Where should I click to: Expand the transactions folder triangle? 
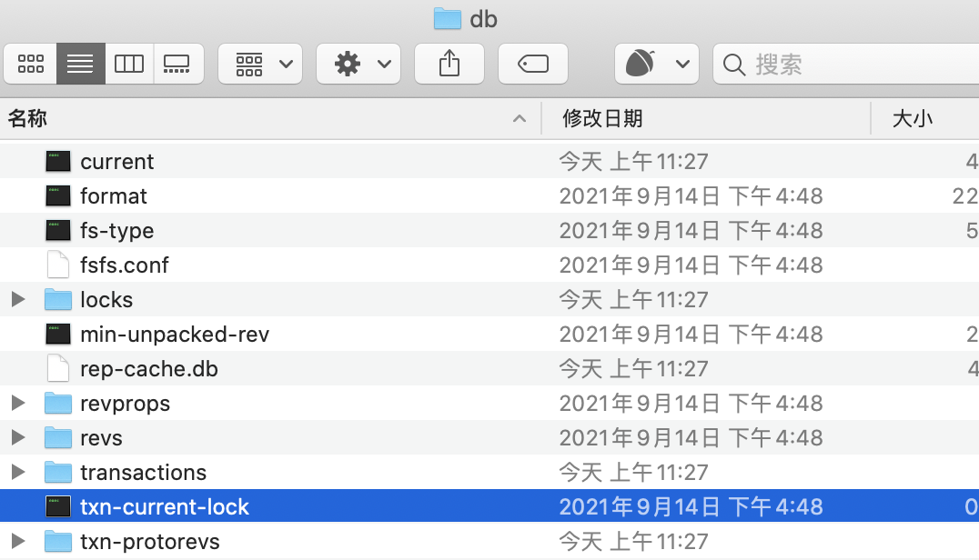18,472
